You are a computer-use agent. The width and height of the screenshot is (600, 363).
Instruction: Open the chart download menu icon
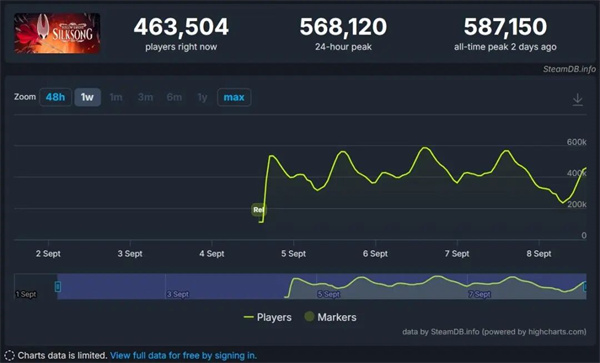point(577,99)
